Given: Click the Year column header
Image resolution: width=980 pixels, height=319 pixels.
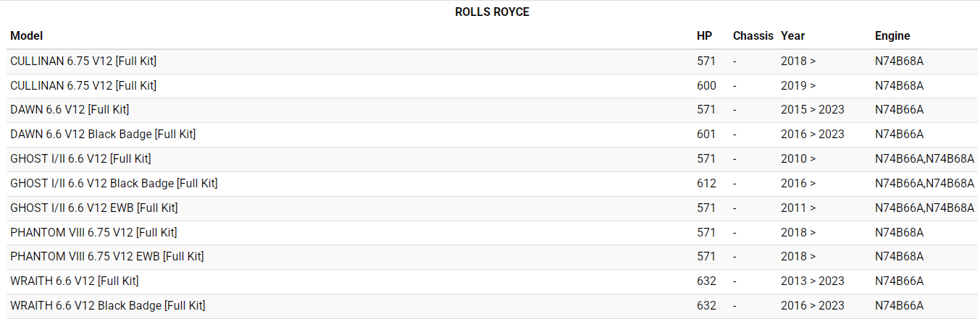Looking at the screenshot, I should coord(792,36).
